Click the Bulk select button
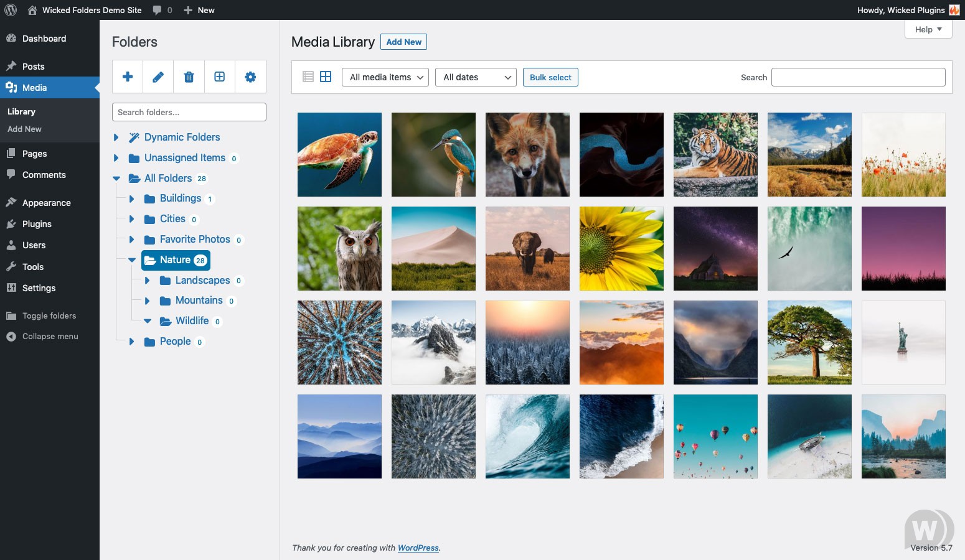Image resolution: width=965 pixels, height=560 pixels. [x=550, y=77]
